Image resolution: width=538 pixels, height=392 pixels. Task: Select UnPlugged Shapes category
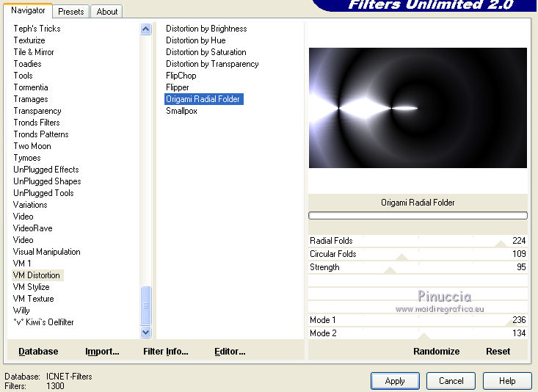click(47, 181)
